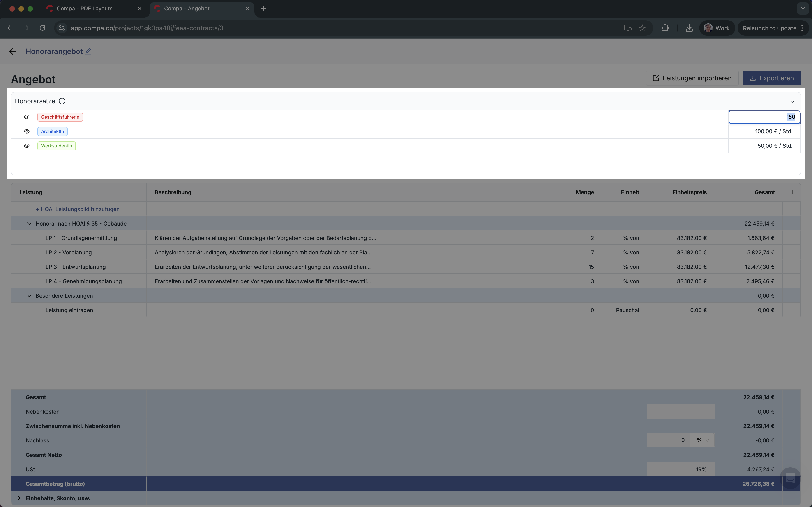Viewport: 812px width, 507px height.
Task: Collapse Honorar nach HOAI § 35 group
Action: tap(29, 224)
